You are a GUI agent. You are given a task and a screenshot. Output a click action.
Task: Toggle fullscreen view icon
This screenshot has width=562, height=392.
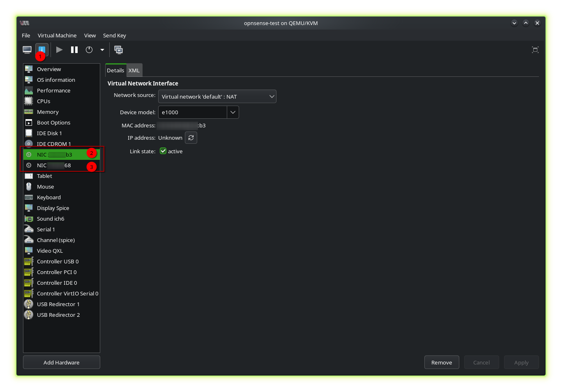(x=535, y=50)
